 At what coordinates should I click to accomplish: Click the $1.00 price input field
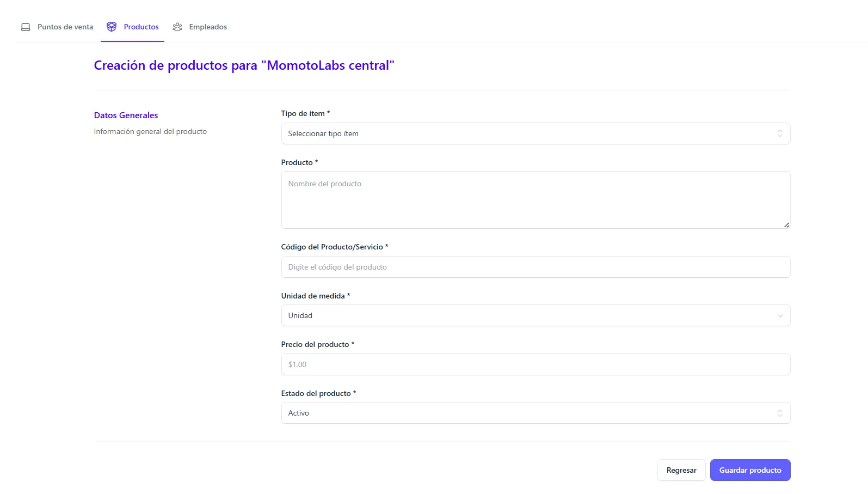[x=535, y=364]
